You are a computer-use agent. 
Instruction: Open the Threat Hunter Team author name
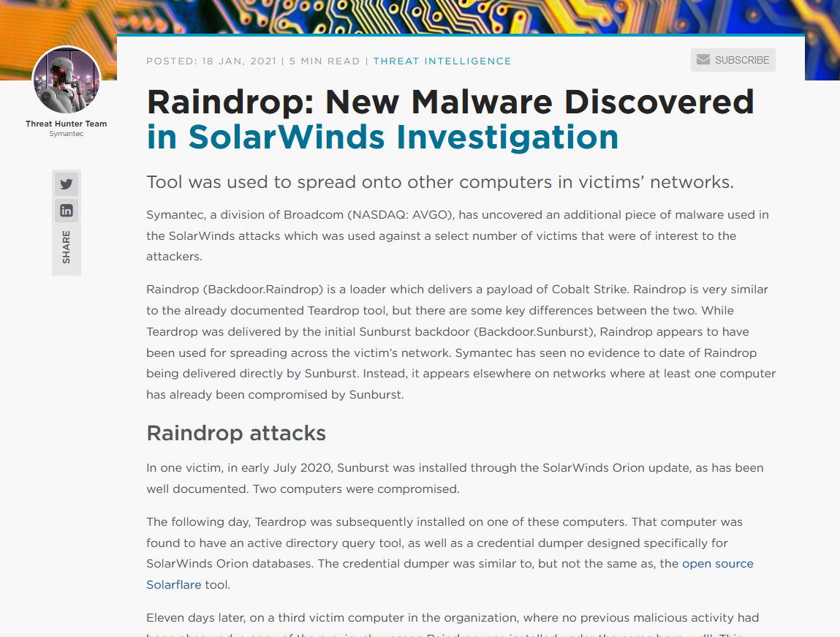67,124
